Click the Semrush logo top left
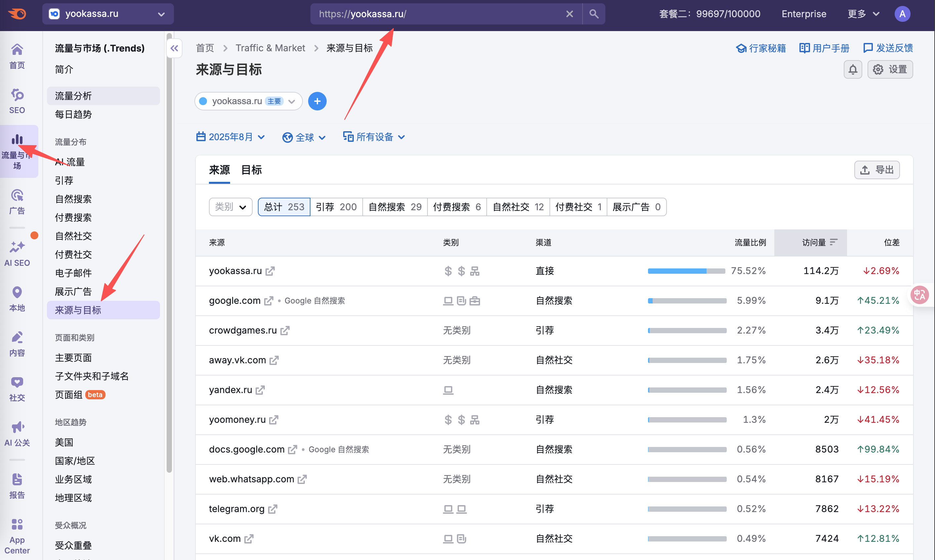Screen dimensions: 935x560 (17, 14)
